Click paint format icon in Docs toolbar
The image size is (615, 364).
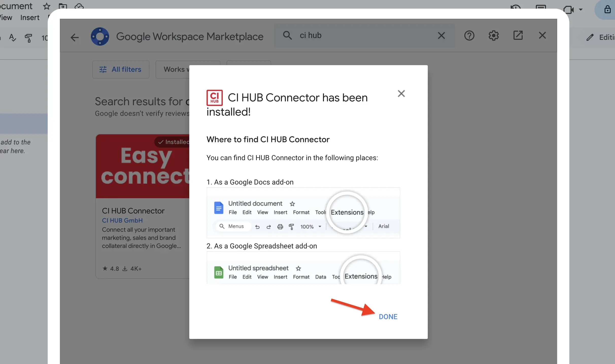tap(28, 38)
